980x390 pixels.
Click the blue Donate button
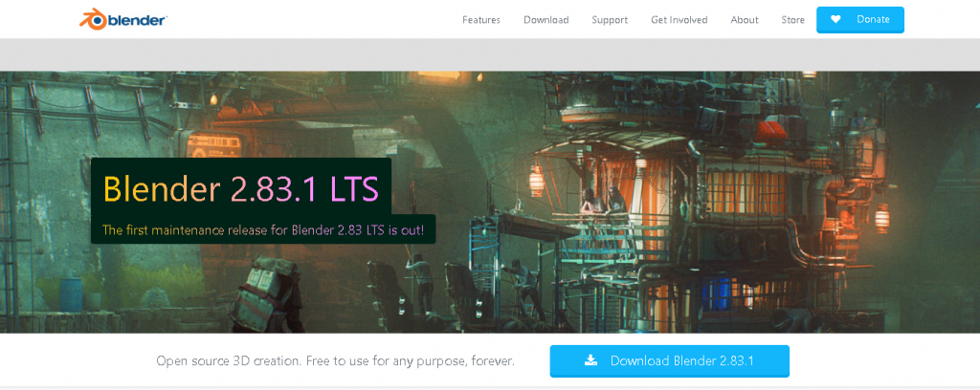[x=860, y=19]
